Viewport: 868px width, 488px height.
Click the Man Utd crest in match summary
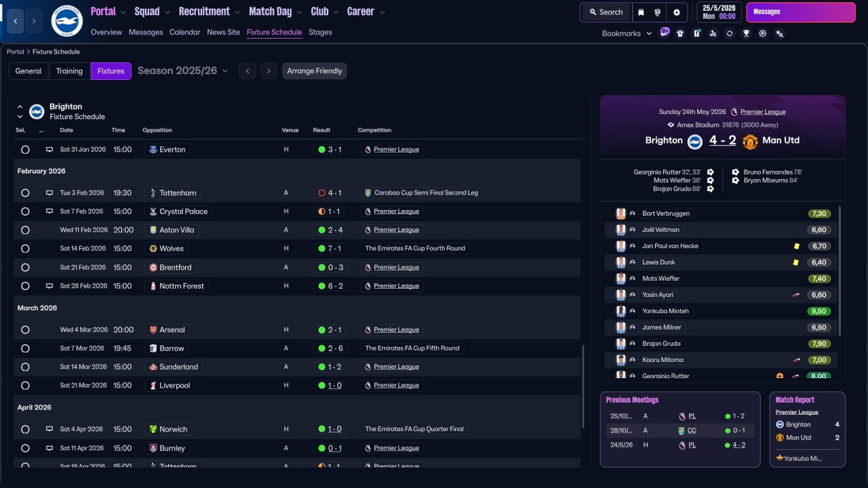750,141
